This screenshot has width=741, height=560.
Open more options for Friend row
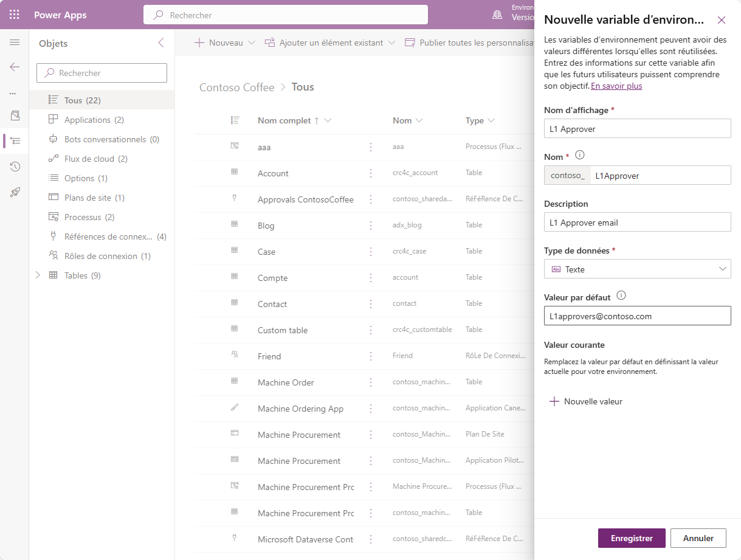[371, 356]
